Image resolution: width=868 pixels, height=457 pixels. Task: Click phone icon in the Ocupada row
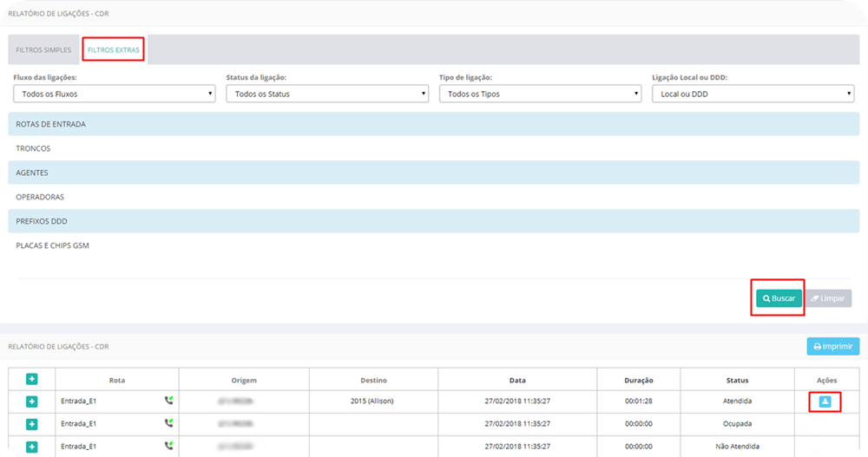pyautogui.click(x=168, y=423)
